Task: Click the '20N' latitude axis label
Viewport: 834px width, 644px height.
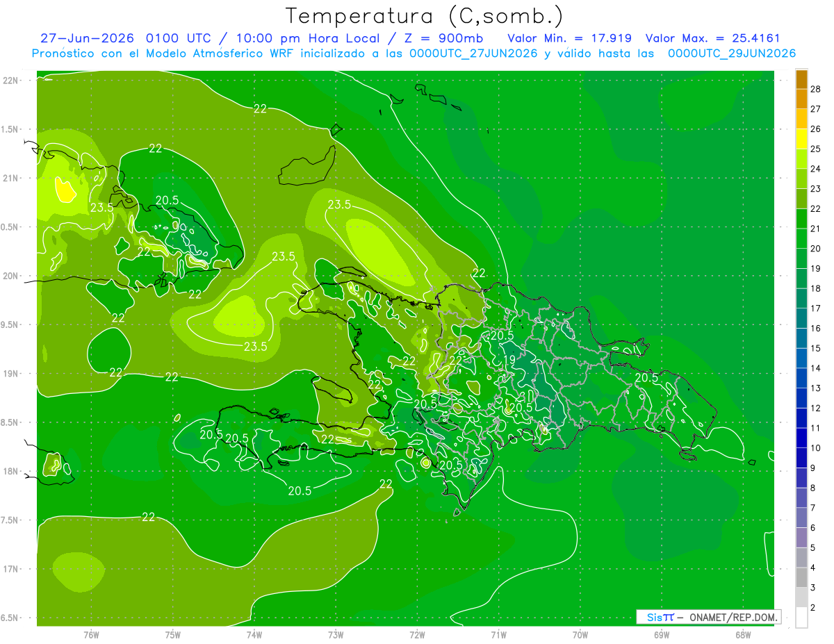Action: (12, 276)
